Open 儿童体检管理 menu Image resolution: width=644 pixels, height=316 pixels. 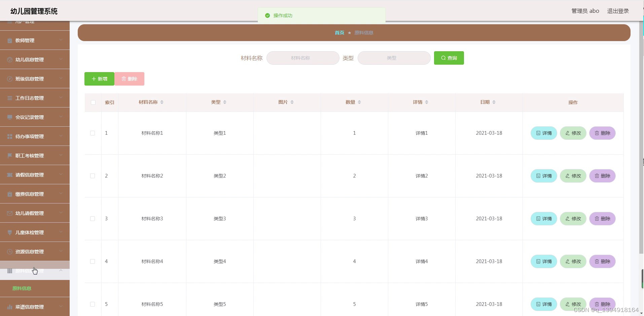coord(35,232)
